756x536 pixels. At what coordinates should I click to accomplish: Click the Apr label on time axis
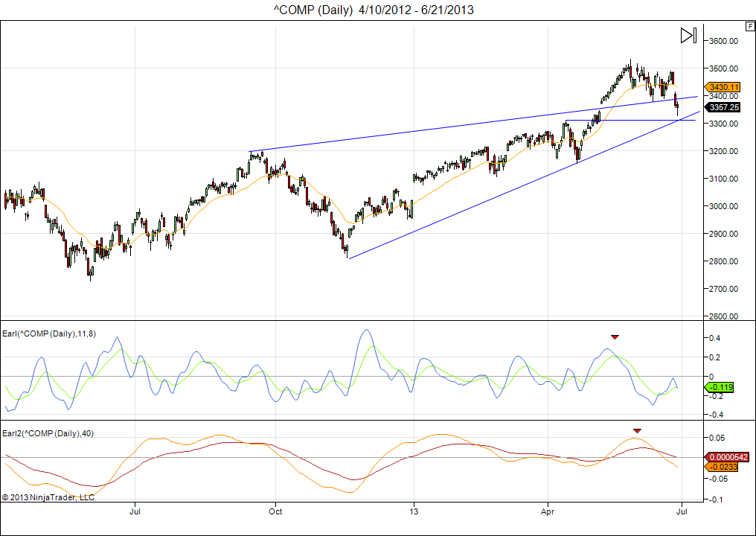[548, 511]
